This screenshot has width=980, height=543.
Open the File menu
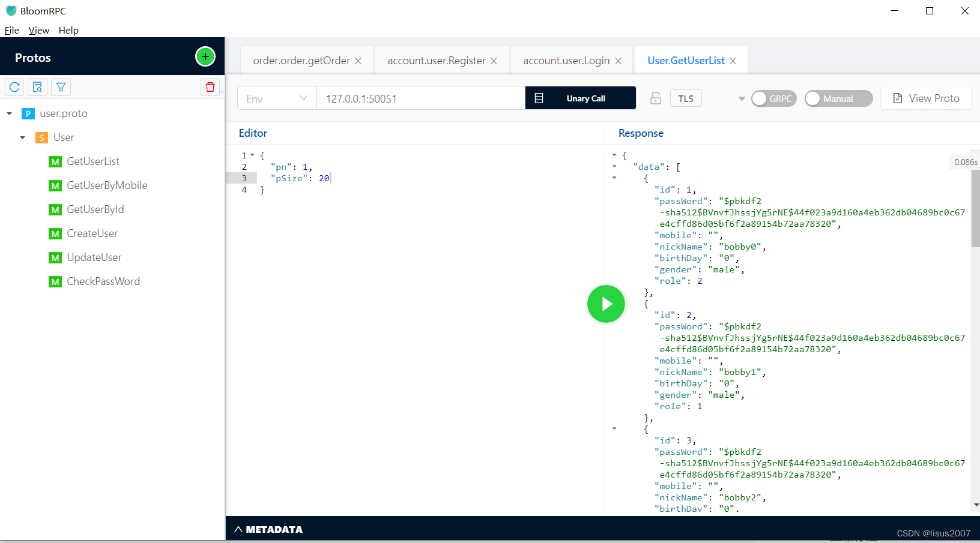tap(12, 31)
